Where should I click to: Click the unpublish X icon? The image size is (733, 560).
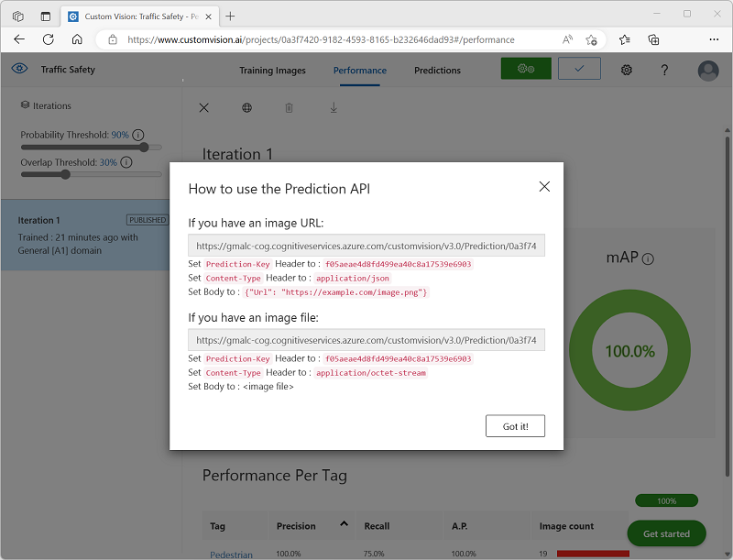click(204, 108)
